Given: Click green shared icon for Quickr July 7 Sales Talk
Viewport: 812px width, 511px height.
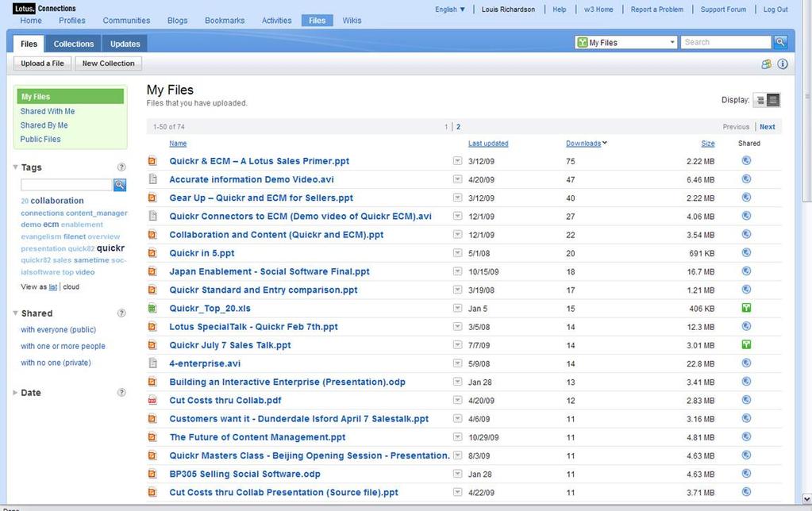Looking at the screenshot, I should tap(746, 345).
